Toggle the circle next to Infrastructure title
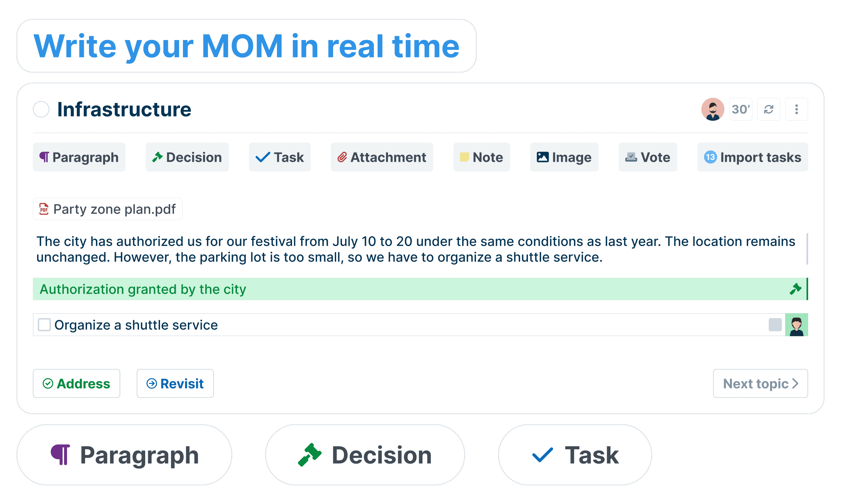 click(x=41, y=109)
